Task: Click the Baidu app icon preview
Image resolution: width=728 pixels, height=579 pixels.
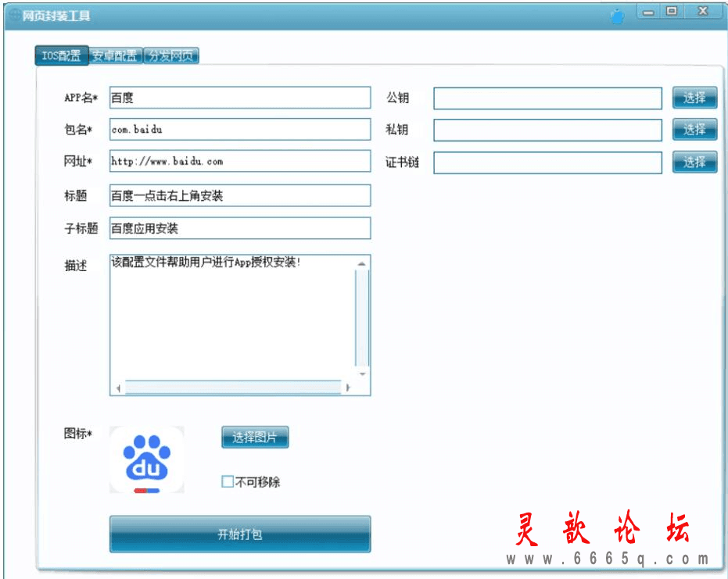Action: [147, 459]
